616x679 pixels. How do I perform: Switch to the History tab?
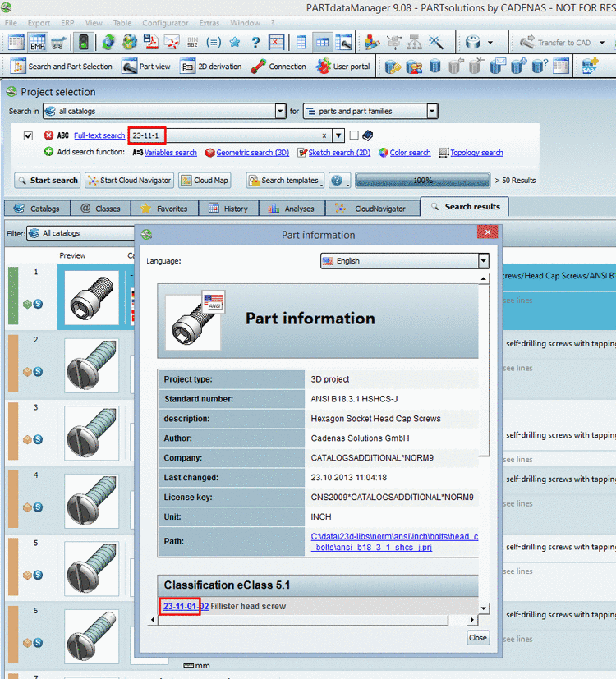[228, 209]
